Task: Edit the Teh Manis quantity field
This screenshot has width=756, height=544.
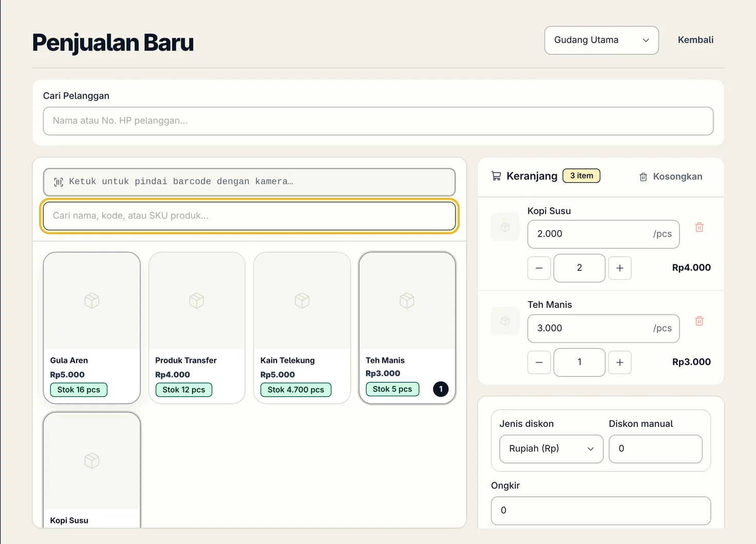Action: (579, 362)
